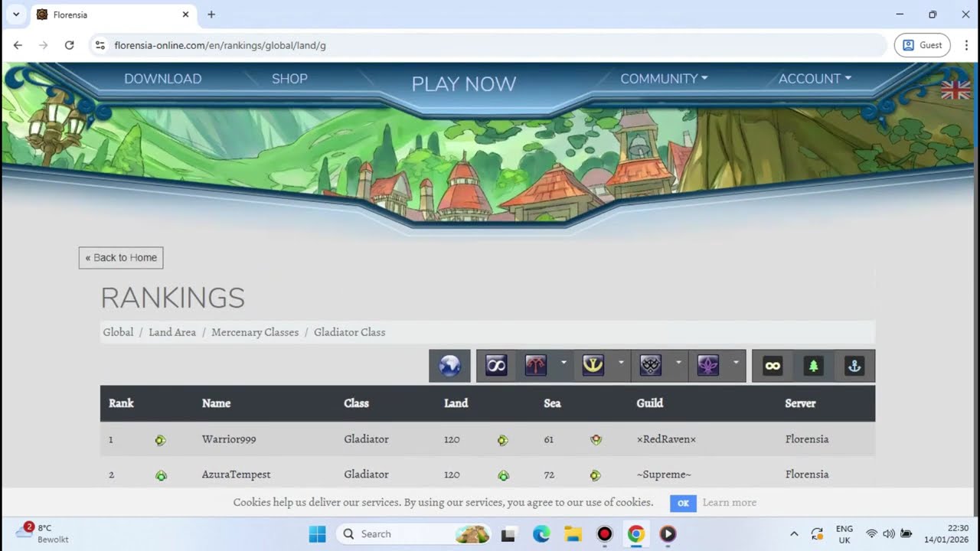The height and width of the screenshot is (551, 980).
Task: Select the global server globe icon
Action: (449, 366)
